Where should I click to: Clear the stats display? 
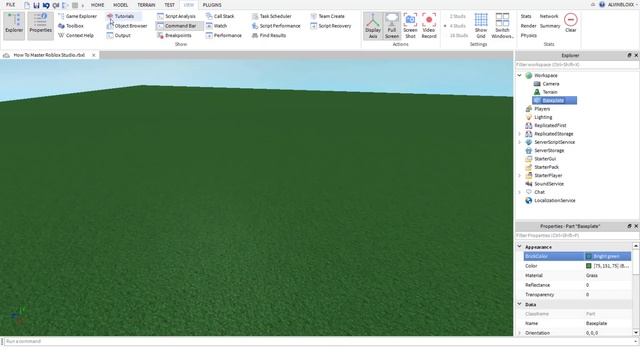point(571,23)
